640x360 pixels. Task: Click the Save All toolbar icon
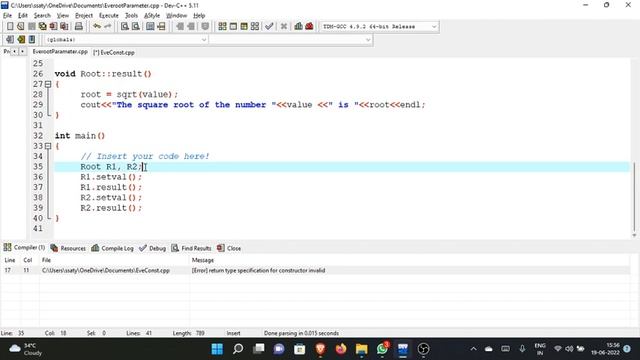point(42,27)
